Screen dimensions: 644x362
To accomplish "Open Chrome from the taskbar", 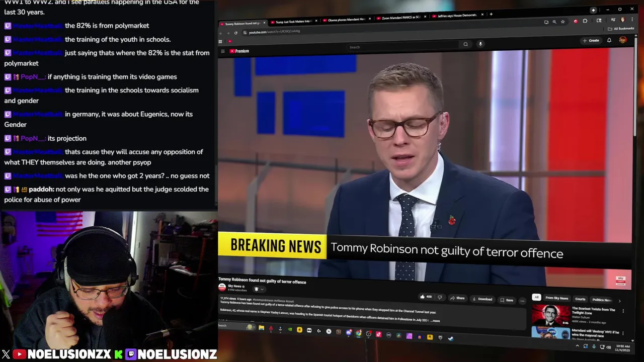I will tap(358, 333).
